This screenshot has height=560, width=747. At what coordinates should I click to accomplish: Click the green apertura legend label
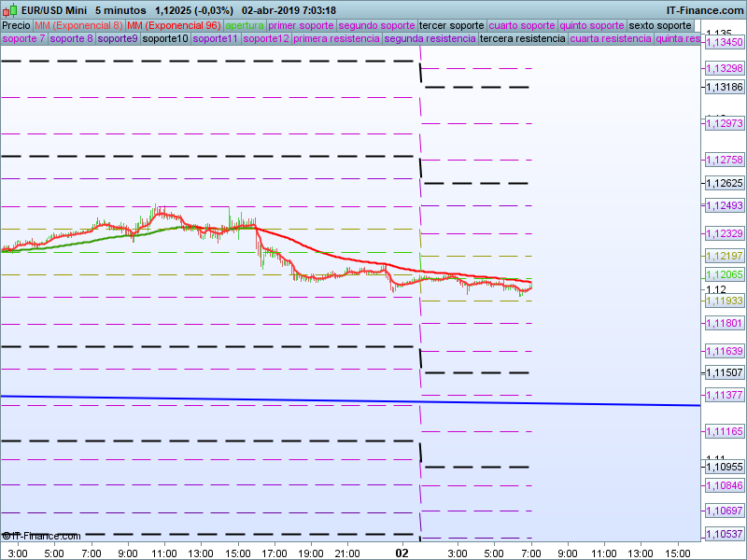coord(245,25)
